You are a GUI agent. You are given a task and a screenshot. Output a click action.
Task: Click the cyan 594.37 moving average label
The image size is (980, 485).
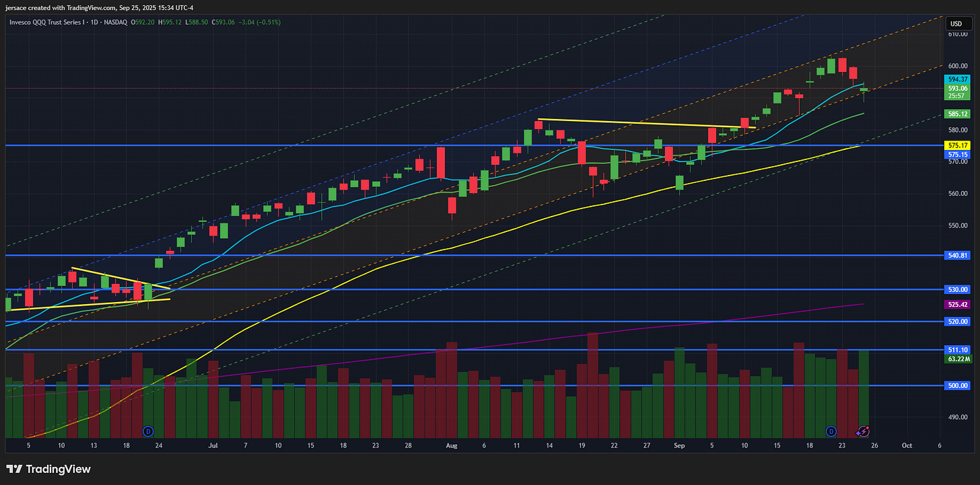coord(957,79)
